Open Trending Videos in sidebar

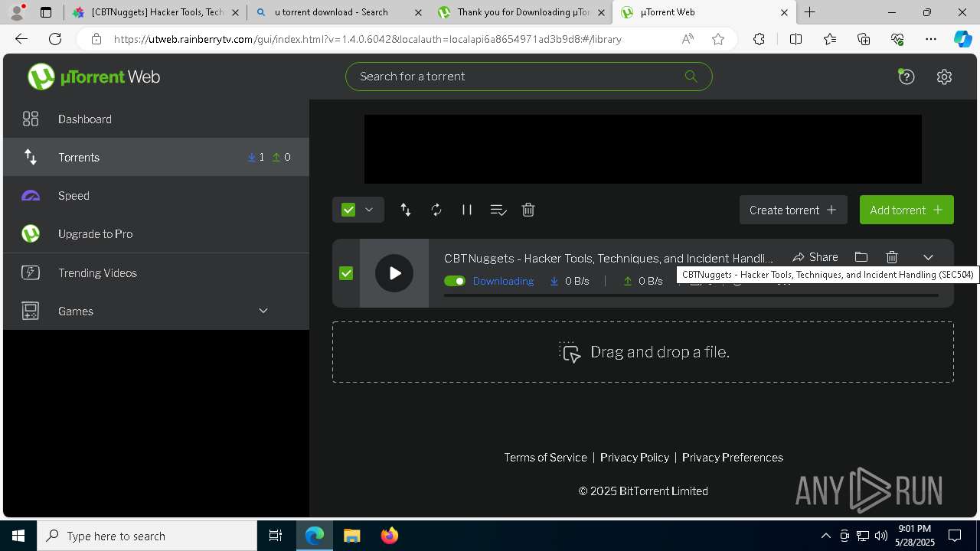point(156,272)
